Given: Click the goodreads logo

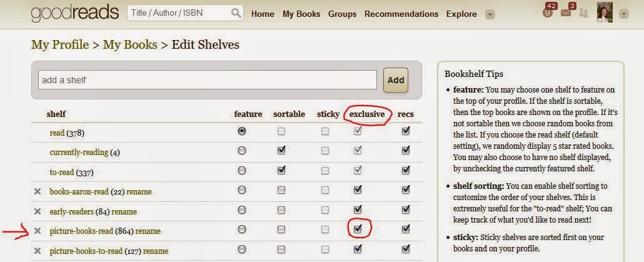Looking at the screenshot, I should [75, 13].
